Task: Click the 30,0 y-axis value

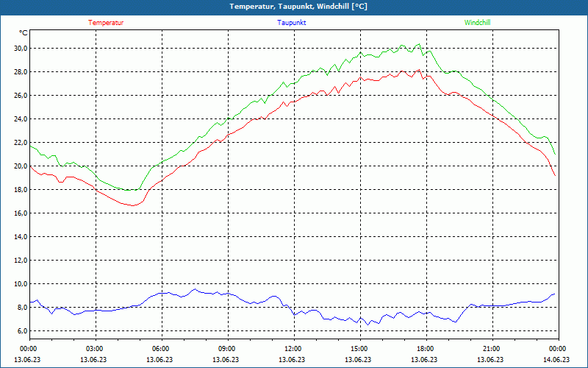Action: [x=21, y=49]
